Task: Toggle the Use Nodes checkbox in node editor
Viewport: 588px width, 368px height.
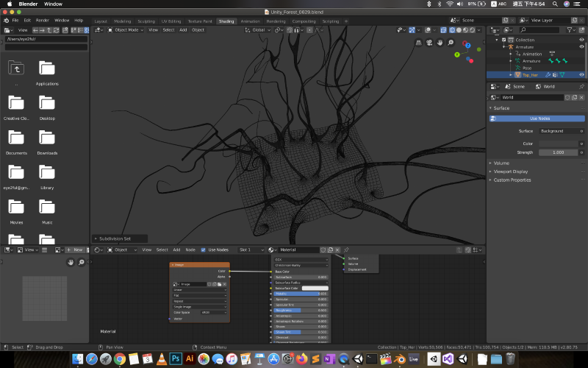Action: [204, 250]
